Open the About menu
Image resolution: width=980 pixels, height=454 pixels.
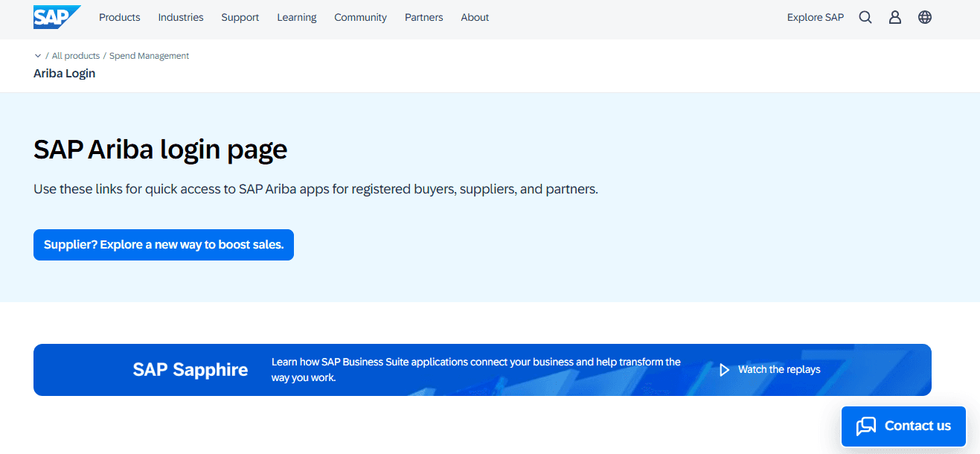(x=475, y=17)
